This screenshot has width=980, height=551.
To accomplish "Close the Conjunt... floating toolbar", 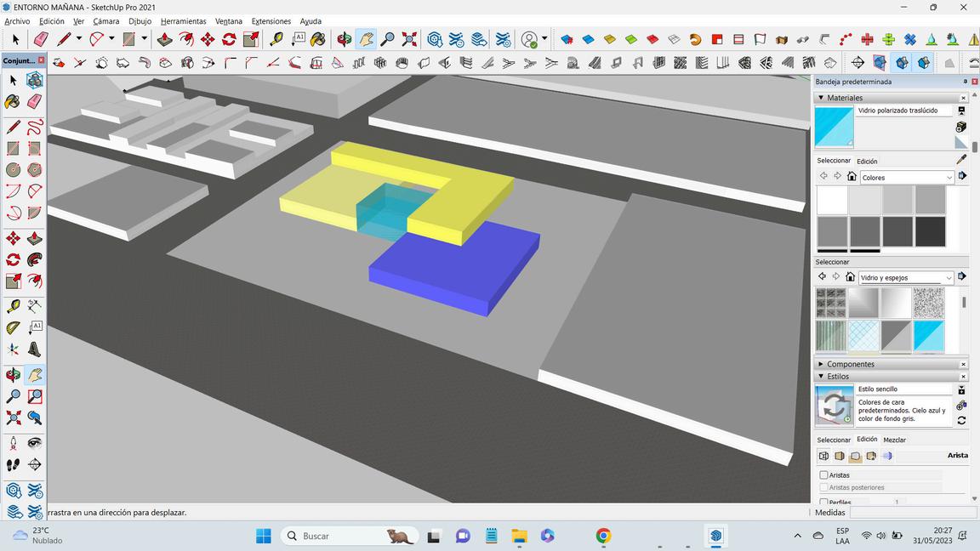I will pyautogui.click(x=41, y=60).
